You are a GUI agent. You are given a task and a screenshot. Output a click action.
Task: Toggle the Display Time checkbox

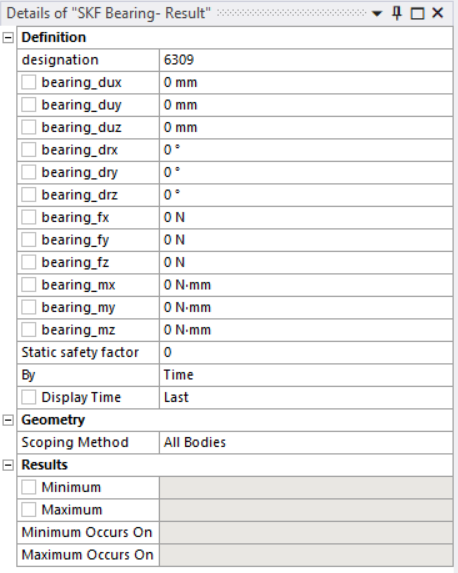(29, 397)
